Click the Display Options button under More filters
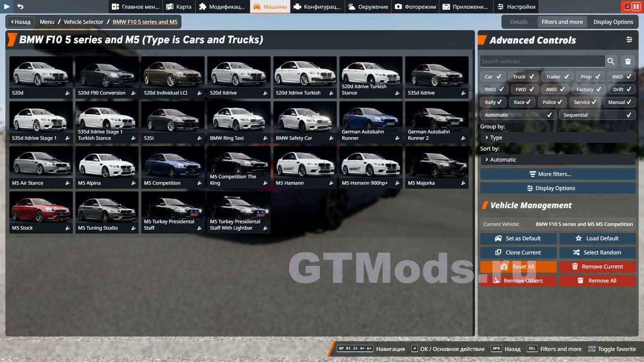The height and width of the screenshot is (362, 644). tap(558, 188)
